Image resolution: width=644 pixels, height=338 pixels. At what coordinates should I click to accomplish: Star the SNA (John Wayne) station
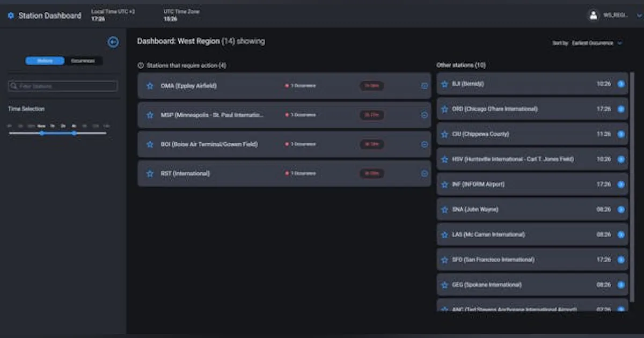444,210
